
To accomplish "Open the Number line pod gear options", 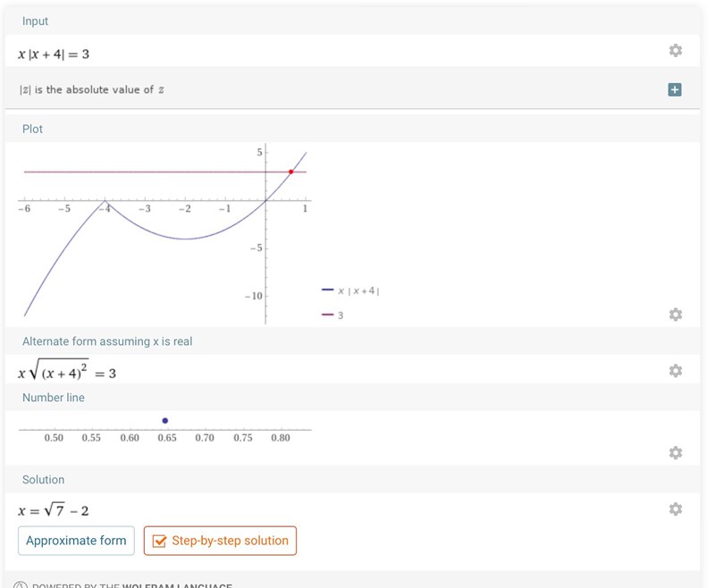I will pyautogui.click(x=676, y=453).
